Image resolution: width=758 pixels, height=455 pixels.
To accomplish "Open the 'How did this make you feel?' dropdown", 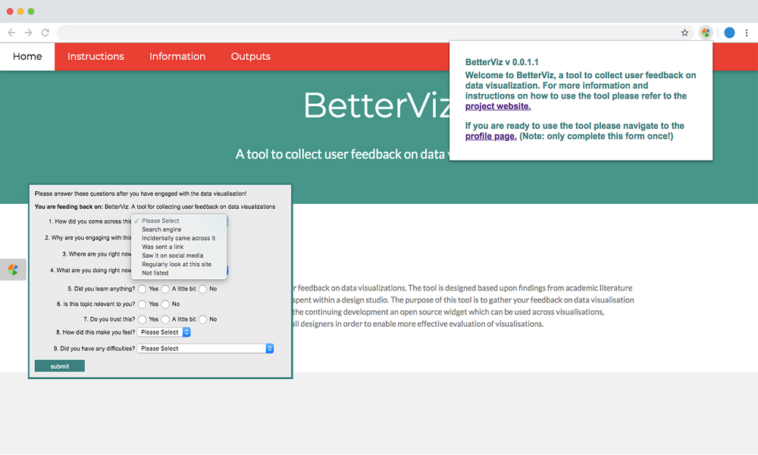I will (164, 332).
